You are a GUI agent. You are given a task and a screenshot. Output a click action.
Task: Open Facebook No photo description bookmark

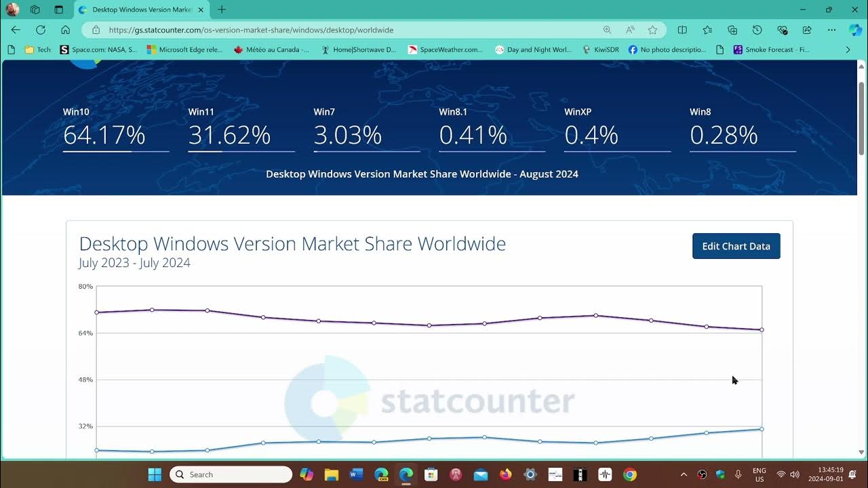tap(667, 49)
